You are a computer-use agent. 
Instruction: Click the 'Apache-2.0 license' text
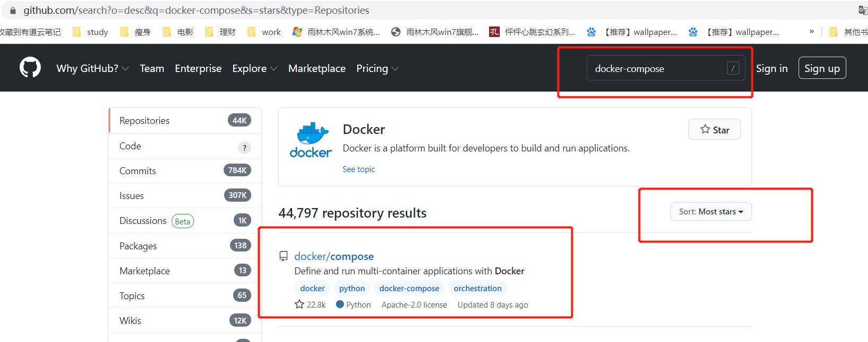pyautogui.click(x=414, y=305)
